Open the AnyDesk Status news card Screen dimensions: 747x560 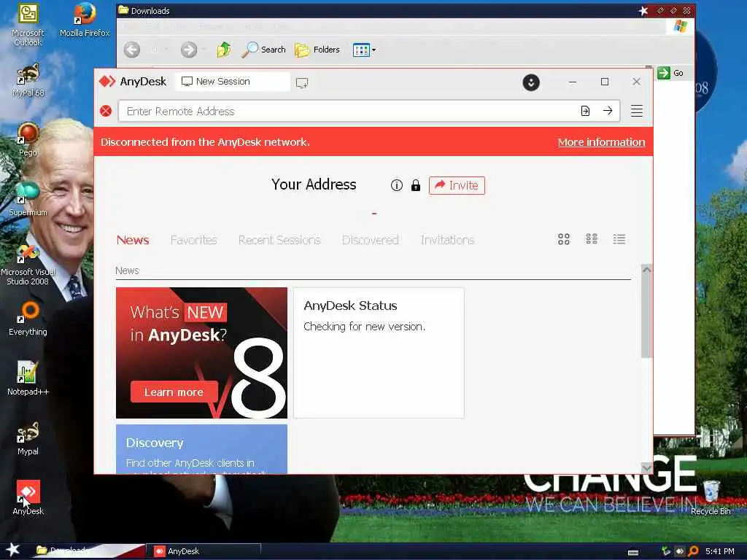pos(379,353)
